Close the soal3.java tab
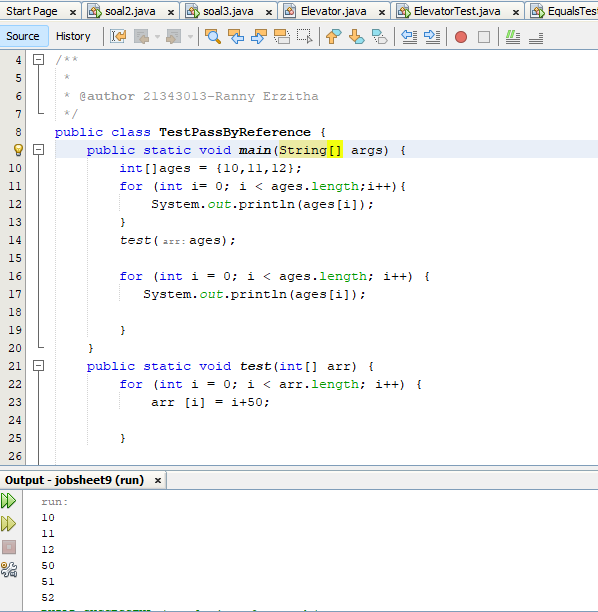Image resolution: width=598 pixels, height=612 pixels. coord(269,12)
